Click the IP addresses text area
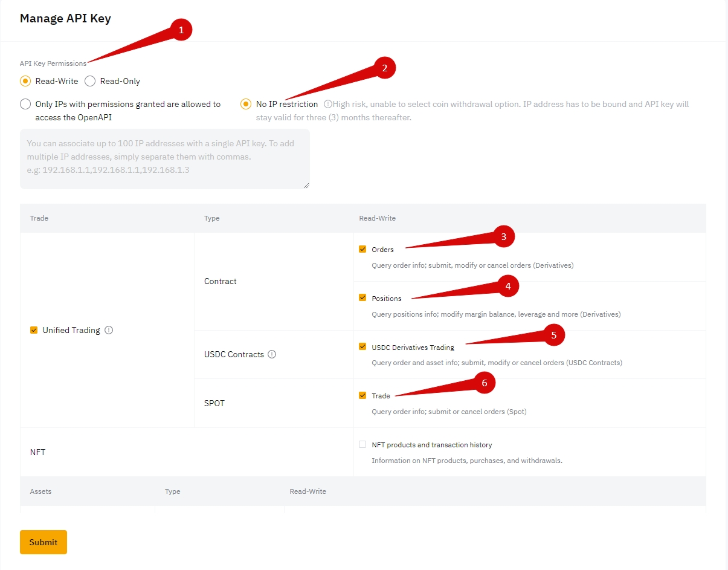This screenshot has width=728, height=570. pos(164,158)
